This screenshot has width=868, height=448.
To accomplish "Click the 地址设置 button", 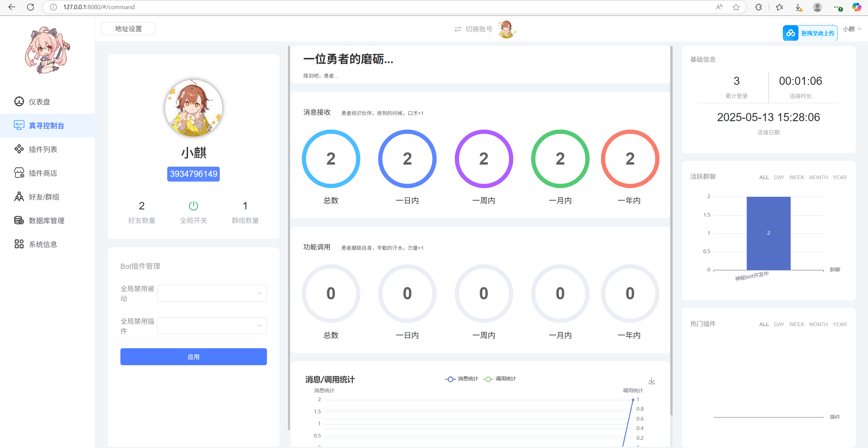I will [x=129, y=29].
